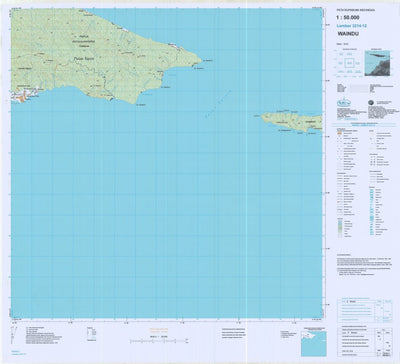Click the north declination diagram at bottom left
The image size is (400, 364).
pos(14,334)
